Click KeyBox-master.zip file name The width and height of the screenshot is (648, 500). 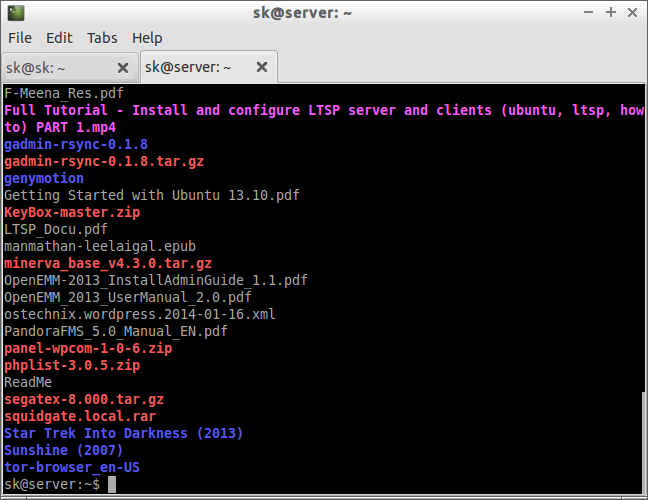(72, 212)
